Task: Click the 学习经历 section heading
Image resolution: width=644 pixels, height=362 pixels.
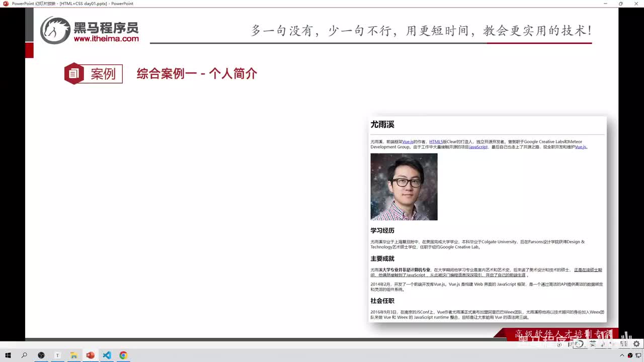Action: click(x=382, y=230)
